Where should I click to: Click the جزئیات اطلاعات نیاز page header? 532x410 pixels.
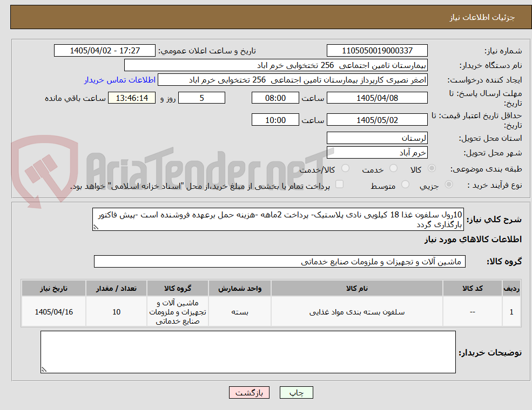point(482,17)
